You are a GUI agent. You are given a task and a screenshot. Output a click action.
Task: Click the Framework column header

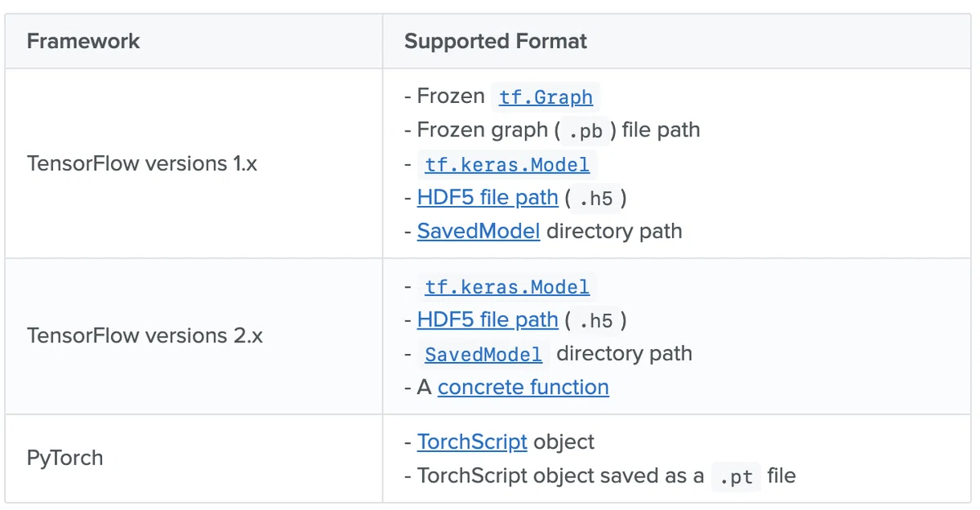point(83,41)
